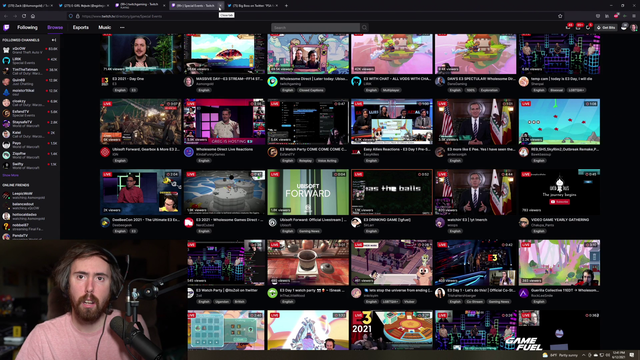Click twitchgaming channel avatar

(x=272, y=82)
